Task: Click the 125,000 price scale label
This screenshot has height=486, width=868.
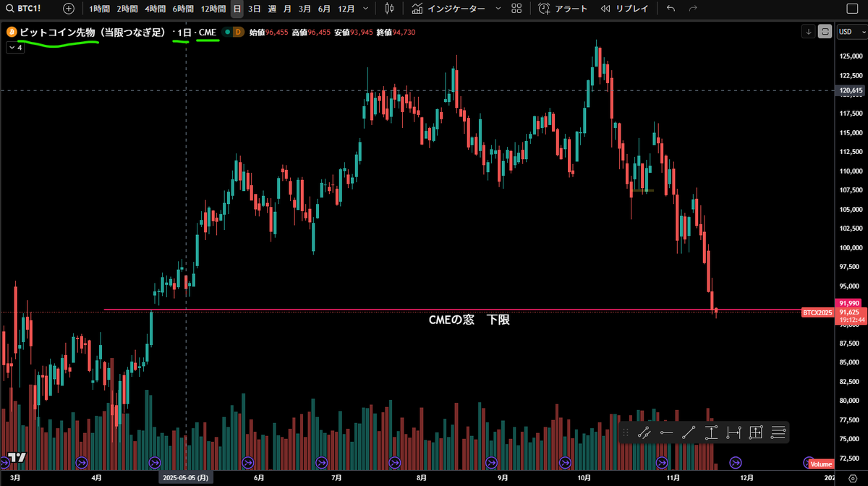Action: 851,56
